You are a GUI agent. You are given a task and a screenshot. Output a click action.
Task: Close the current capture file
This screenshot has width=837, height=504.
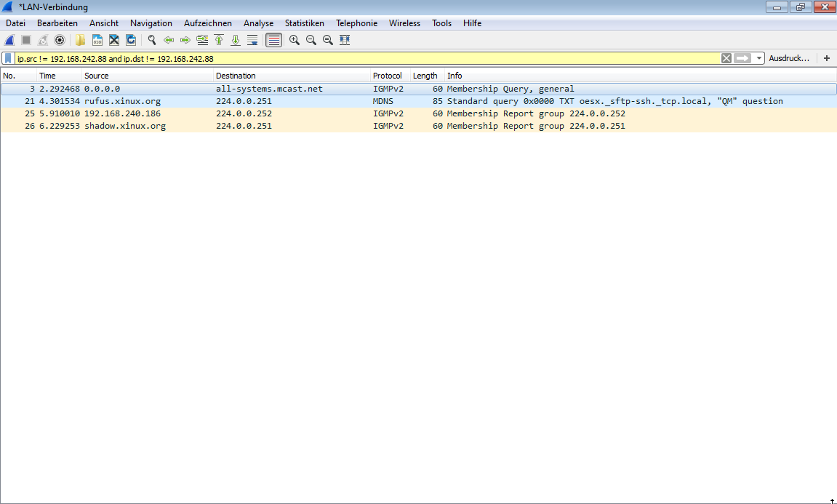114,40
